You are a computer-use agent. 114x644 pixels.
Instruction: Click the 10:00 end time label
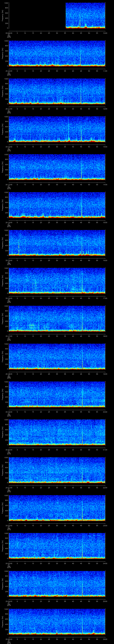[105, 33]
